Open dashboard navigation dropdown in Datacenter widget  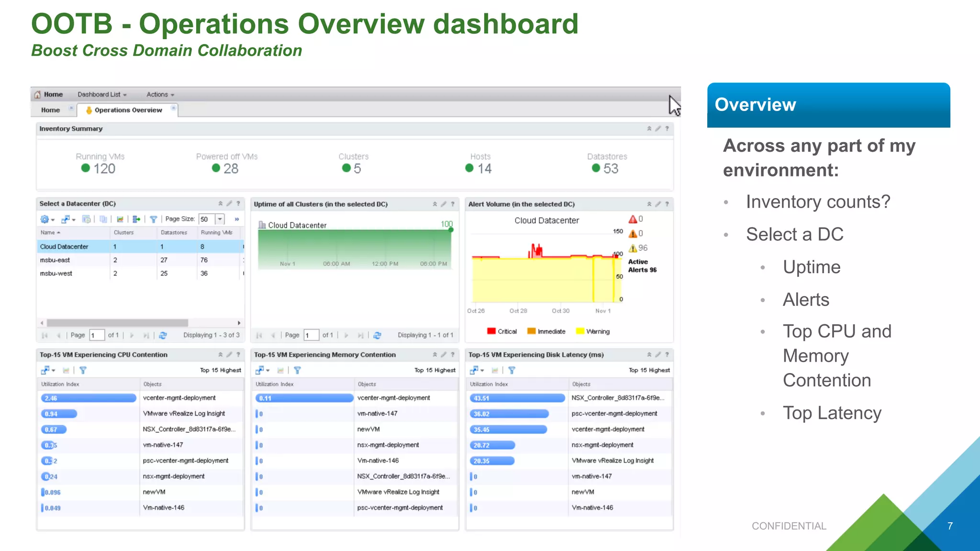click(68, 219)
